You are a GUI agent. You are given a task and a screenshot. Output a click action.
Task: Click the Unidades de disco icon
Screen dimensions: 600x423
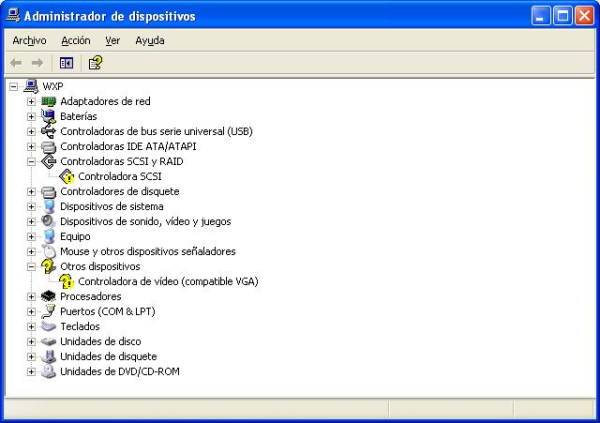click(49, 341)
